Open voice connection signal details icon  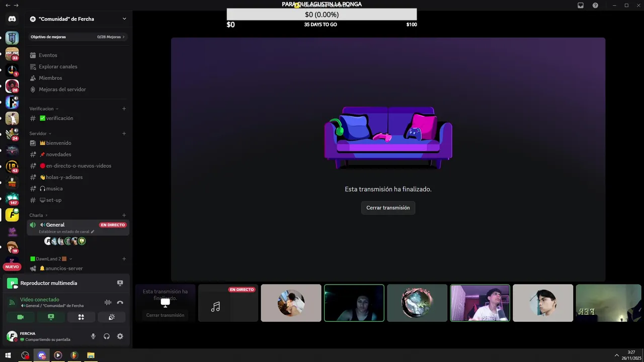(12, 302)
